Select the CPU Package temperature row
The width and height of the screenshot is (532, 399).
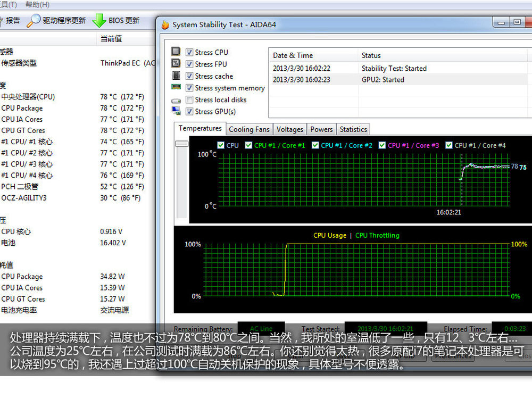78,108
